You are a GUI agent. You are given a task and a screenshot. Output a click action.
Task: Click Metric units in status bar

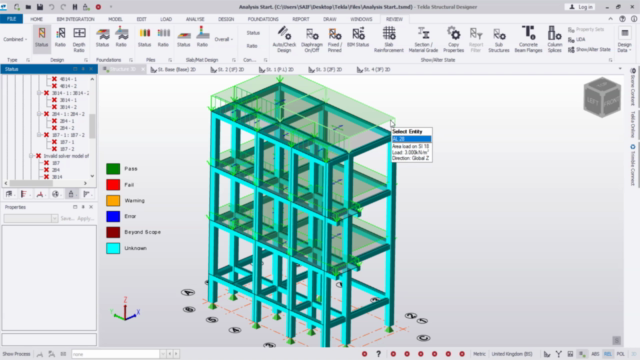pyautogui.click(x=479, y=354)
